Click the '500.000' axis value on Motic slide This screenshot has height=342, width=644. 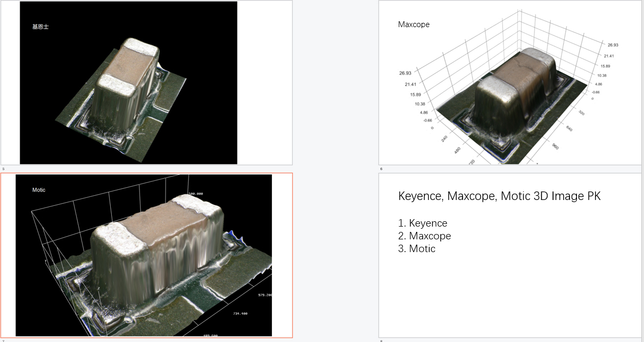pos(196,194)
